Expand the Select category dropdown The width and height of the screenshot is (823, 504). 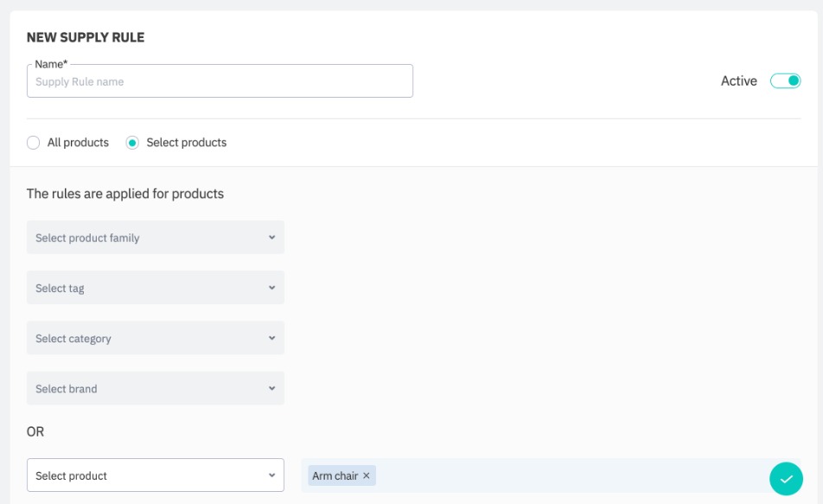(x=147, y=338)
